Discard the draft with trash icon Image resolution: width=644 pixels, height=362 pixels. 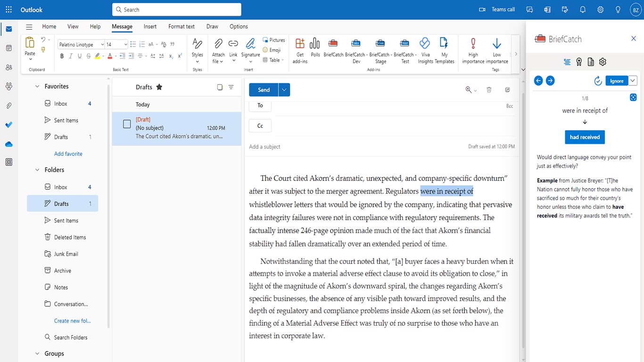[x=489, y=90]
